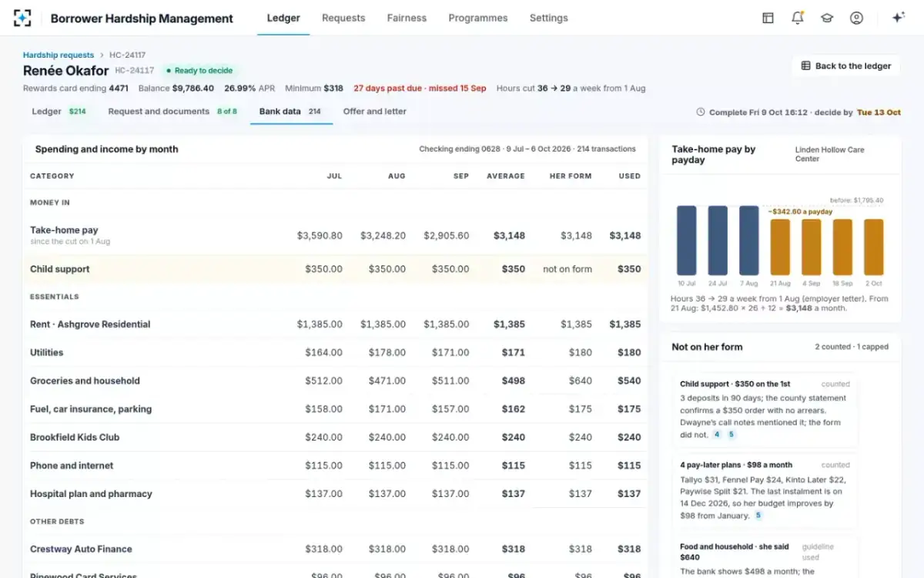Switch to the Ledger top navigation tab

(x=283, y=18)
